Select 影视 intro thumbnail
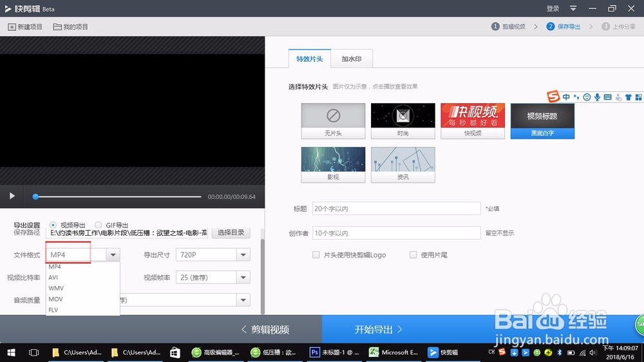The image size is (644, 362). [x=333, y=165]
